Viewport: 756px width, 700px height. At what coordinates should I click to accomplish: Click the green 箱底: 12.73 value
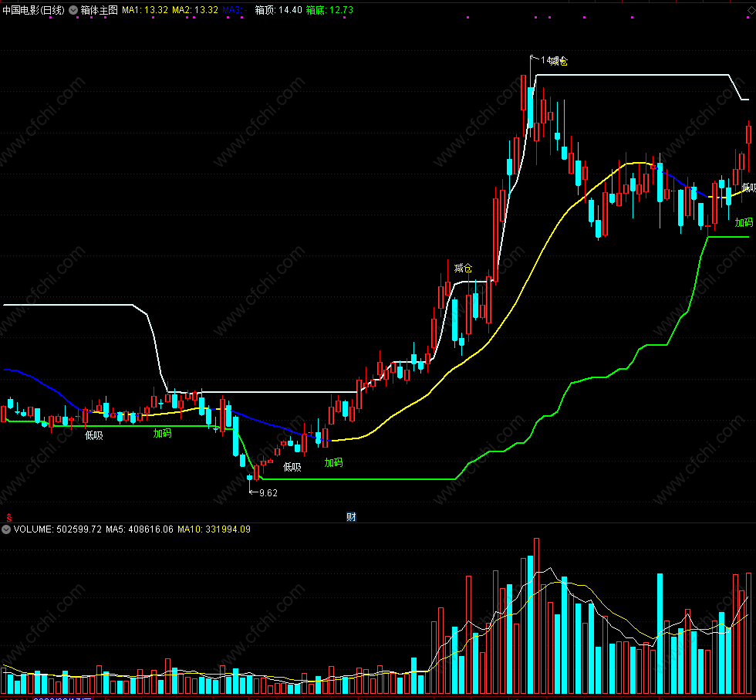pos(330,10)
